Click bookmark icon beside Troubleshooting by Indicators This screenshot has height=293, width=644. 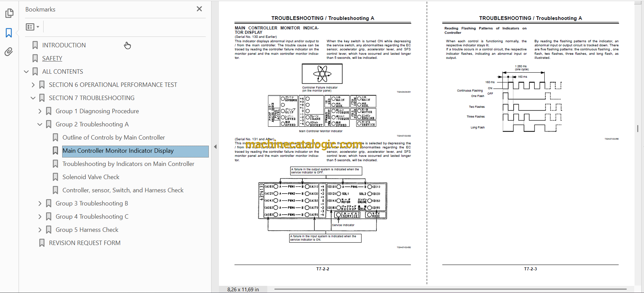(x=55, y=164)
